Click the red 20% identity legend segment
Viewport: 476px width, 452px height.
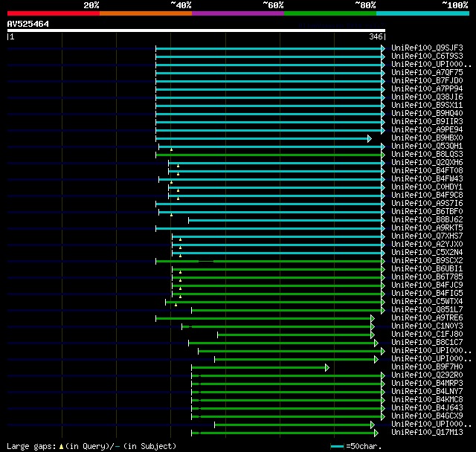(54, 13)
